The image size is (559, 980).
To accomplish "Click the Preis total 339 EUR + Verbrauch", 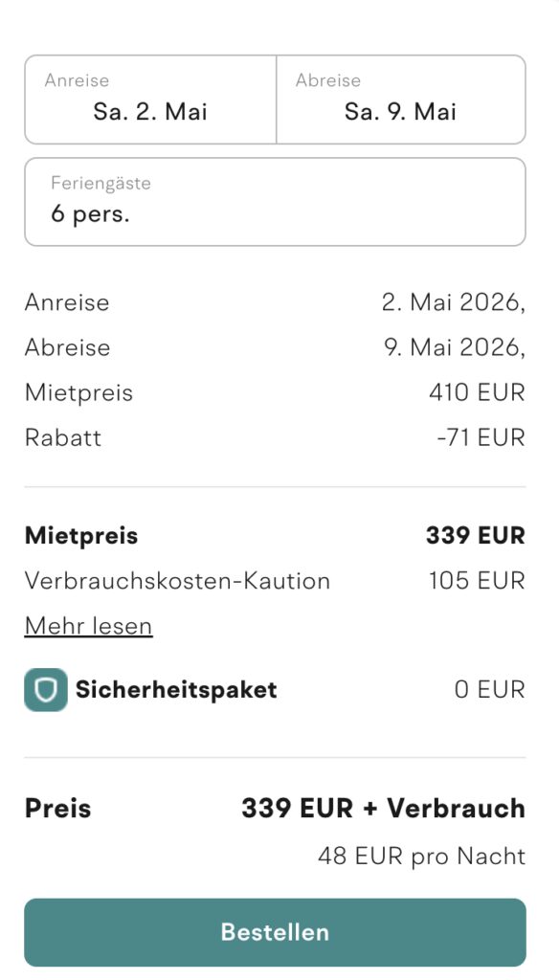I will pyautogui.click(x=380, y=807).
